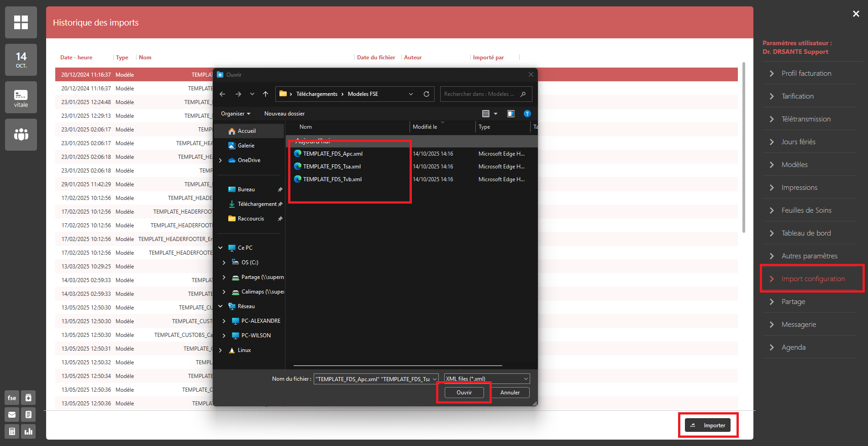Screen dimensions: 868x446
Task: Select TEMPLATE_FDS_Tvb.xml file
Action: 332,179
